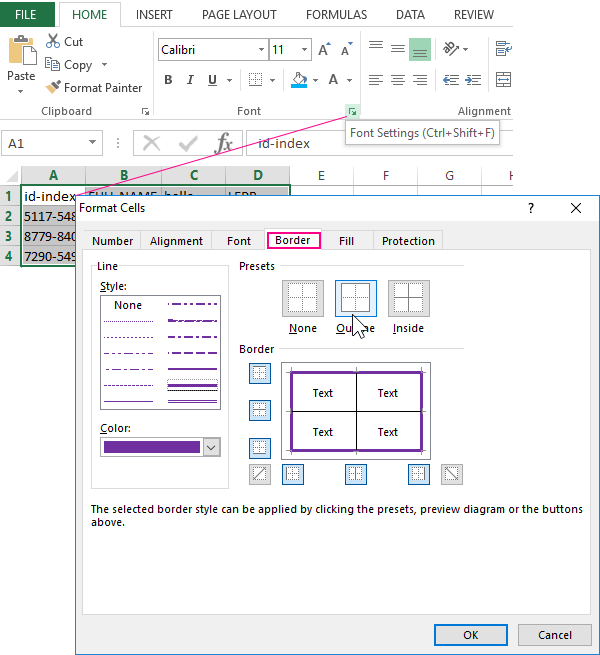The height and width of the screenshot is (655, 600).
Task: Click the purple line color swatch
Action: coord(152,447)
